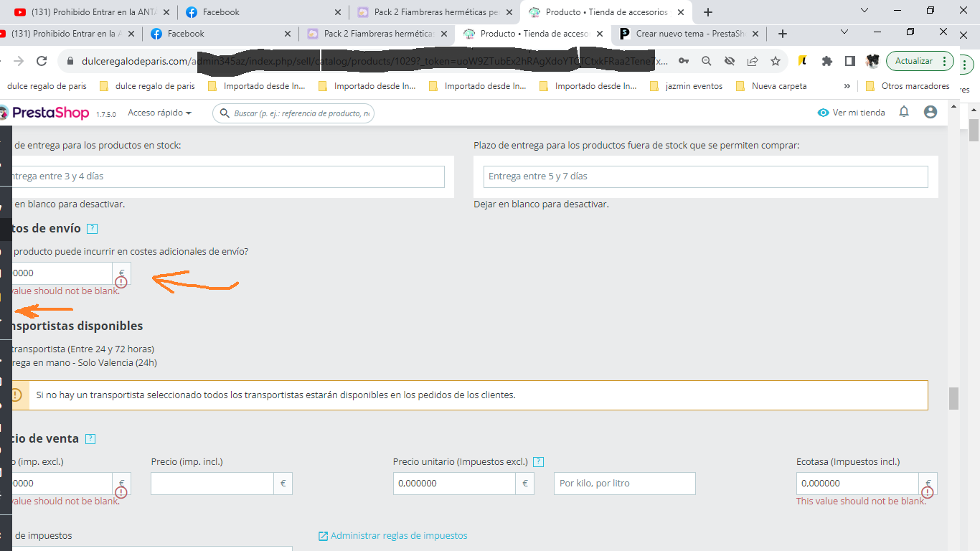Close the 'Crear nuevo tema' tab

755,34
